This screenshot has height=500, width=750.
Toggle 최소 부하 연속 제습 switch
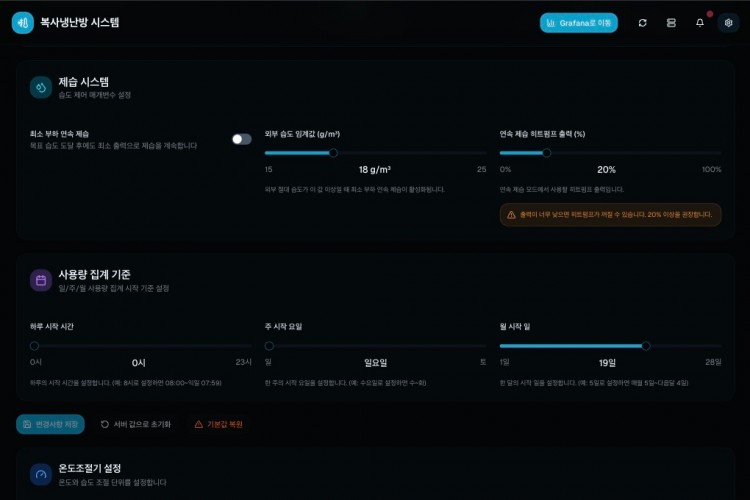click(x=241, y=139)
